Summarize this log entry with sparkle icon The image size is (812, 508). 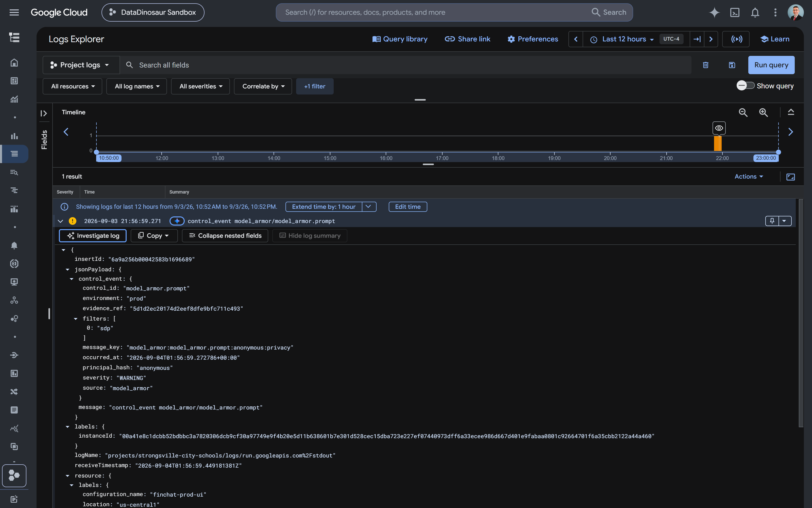pyautogui.click(x=177, y=221)
